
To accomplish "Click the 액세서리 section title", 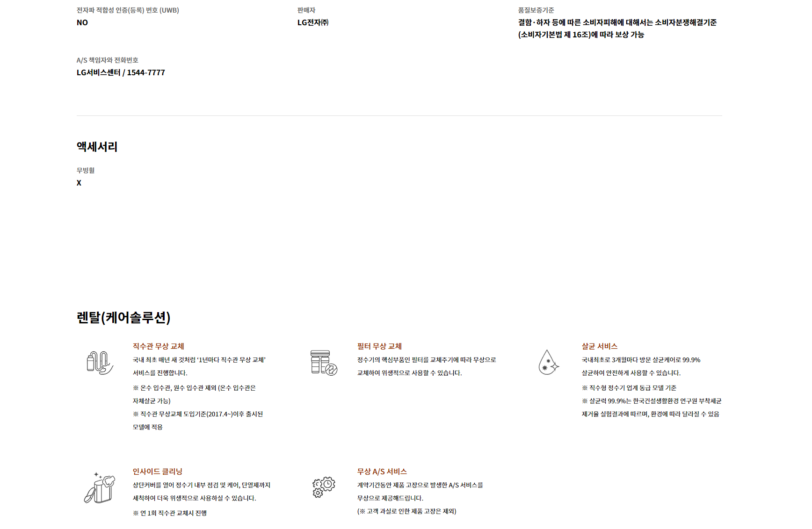I will point(97,147).
